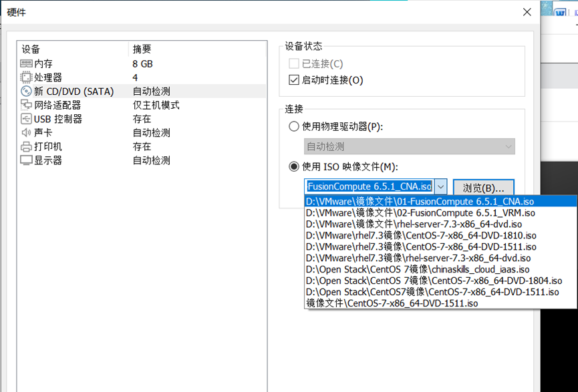The image size is (578, 392).
Task: Click the 浏览(B)... browse button
Action: [483, 188]
